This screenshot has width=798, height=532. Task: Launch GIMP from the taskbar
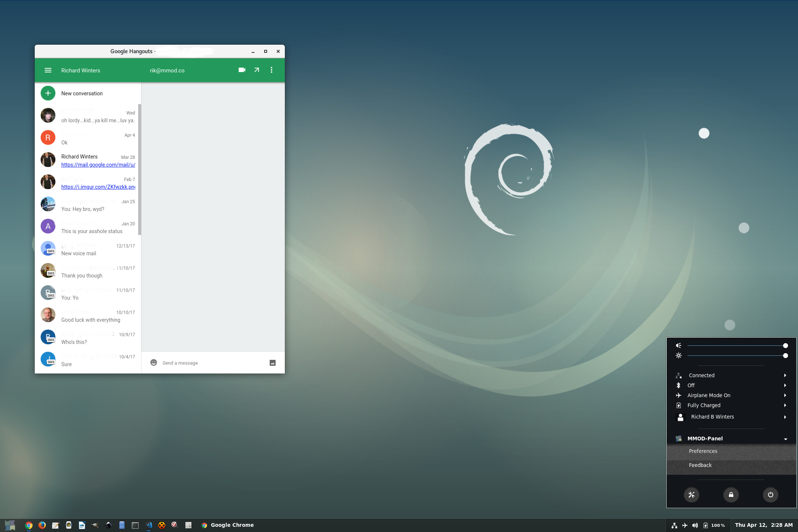point(95,525)
